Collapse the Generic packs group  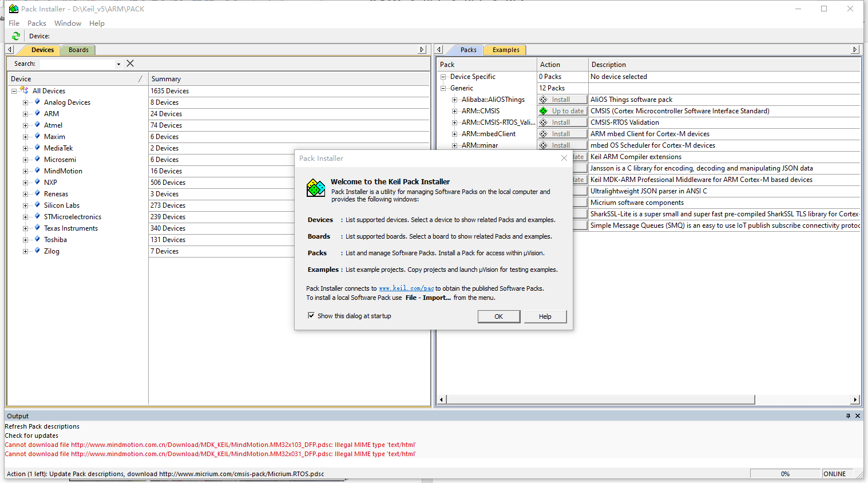pos(443,88)
